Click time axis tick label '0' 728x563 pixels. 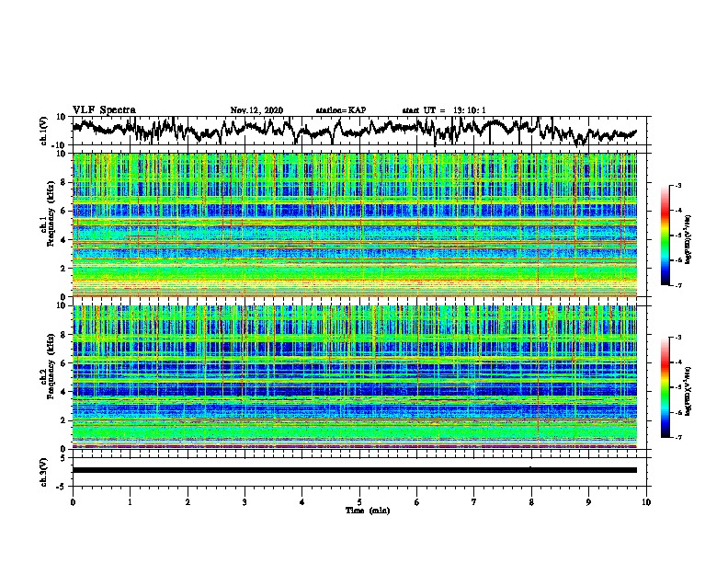[x=73, y=502]
